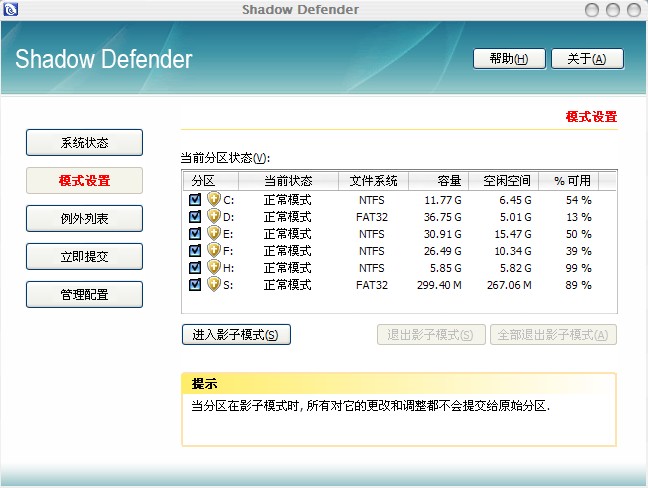Click the disabled 退出影子模式(S) button

pos(431,334)
